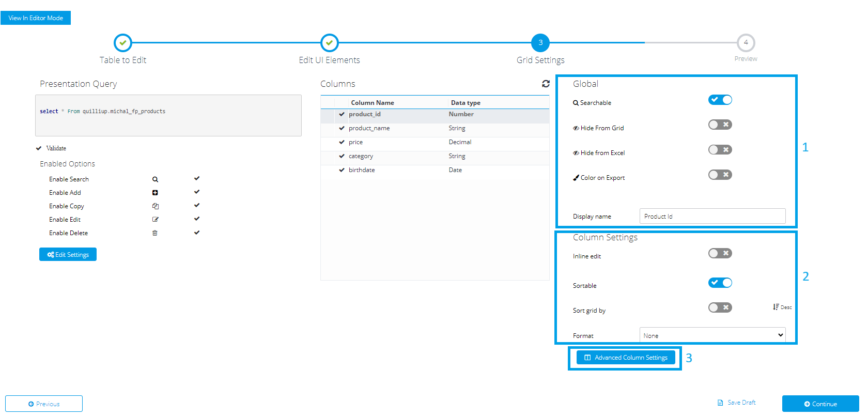Enable the Inline edit switch
The width and height of the screenshot is (868, 416).
pos(720,253)
